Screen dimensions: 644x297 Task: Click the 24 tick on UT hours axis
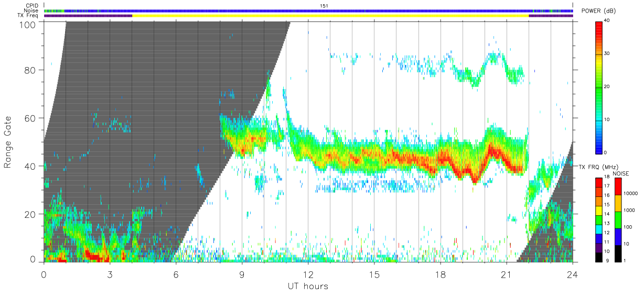573,274
